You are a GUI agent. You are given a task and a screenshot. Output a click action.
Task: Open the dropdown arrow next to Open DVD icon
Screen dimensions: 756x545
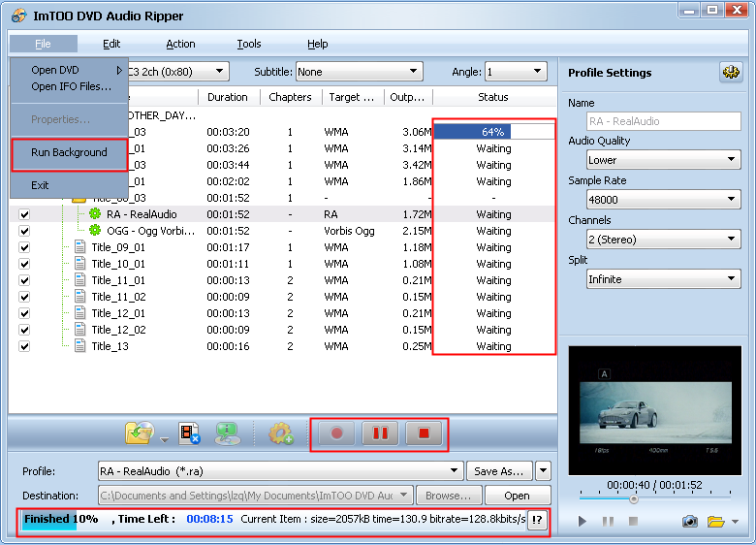coord(165,440)
